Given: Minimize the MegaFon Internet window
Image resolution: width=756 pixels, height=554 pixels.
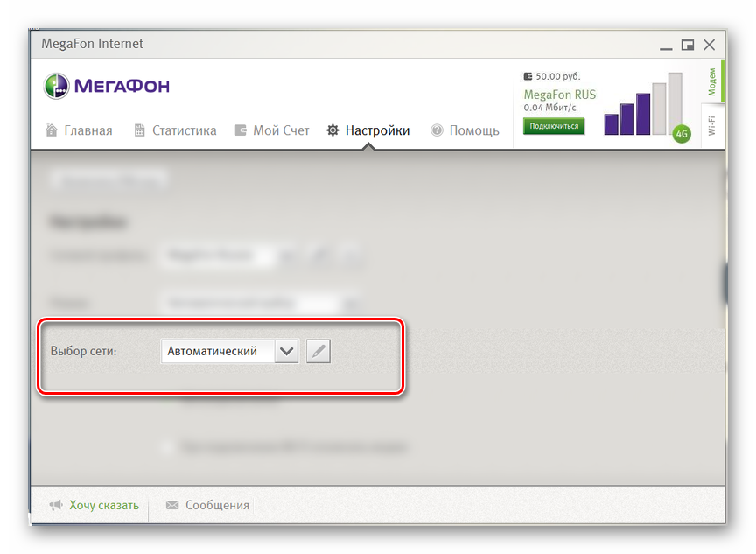Looking at the screenshot, I should [666, 48].
